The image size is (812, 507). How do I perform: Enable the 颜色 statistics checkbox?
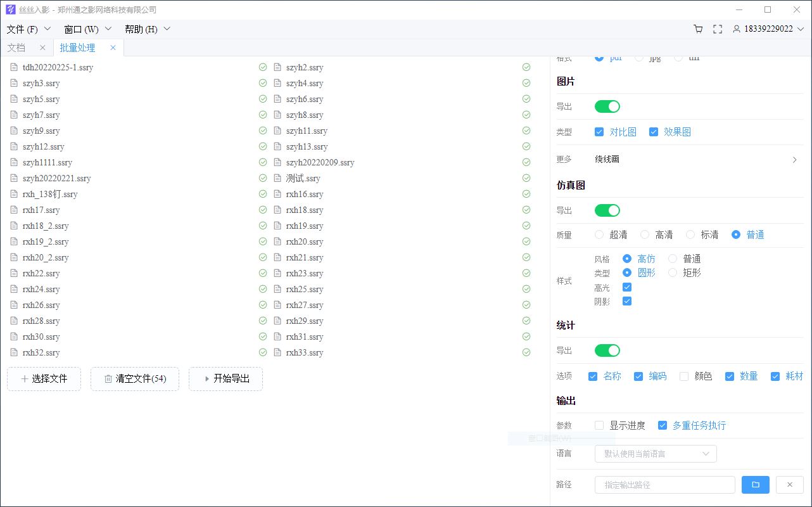coord(684,376)
